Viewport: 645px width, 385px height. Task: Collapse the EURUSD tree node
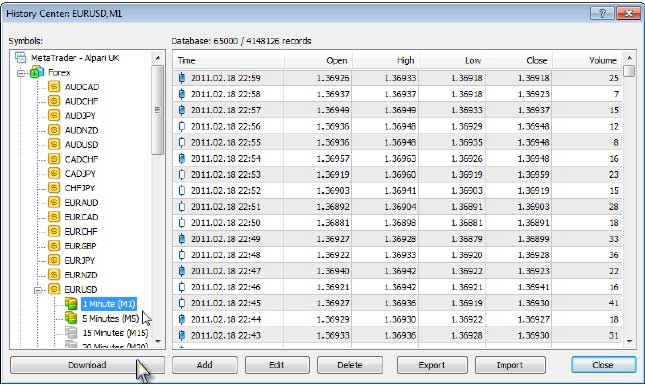[x=38, y=290]
